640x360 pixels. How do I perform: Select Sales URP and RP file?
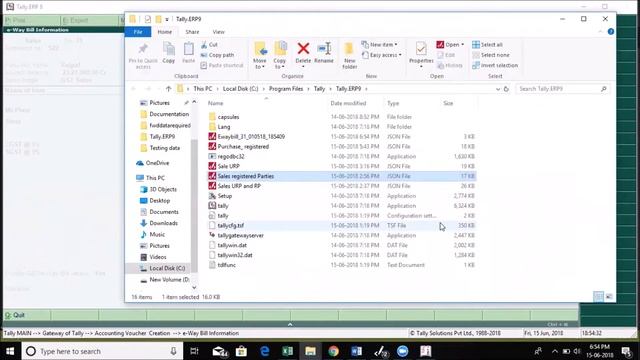tap(239, 186)
